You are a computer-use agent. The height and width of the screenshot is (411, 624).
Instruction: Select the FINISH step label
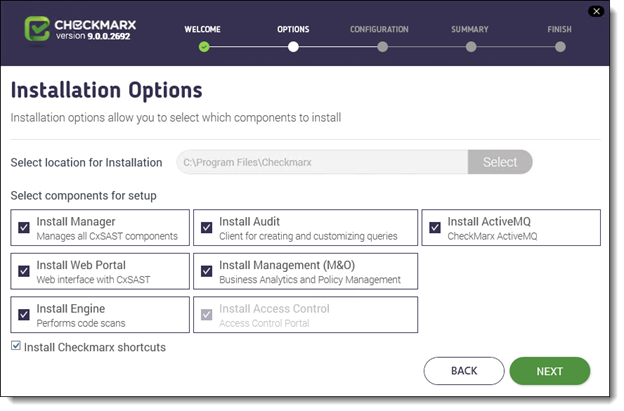click(559, 29)
